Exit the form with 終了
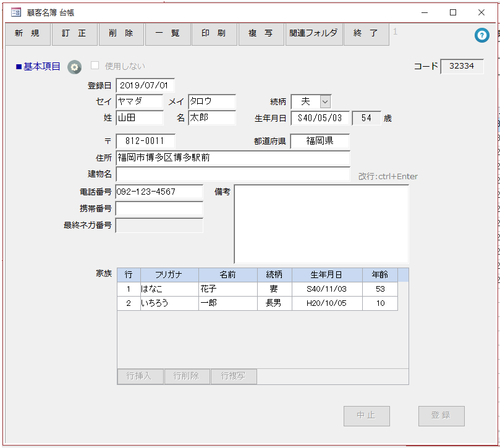 tap(366, 35)
